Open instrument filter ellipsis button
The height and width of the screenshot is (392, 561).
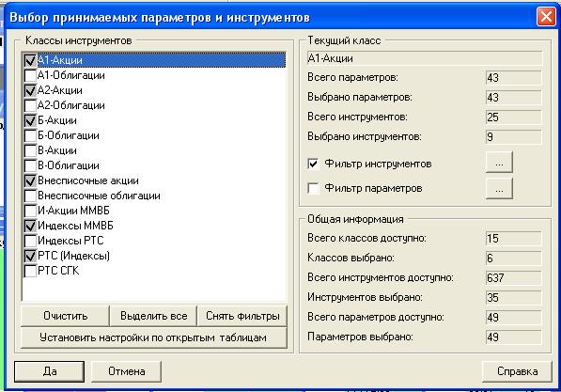click(x=499, y=163)
